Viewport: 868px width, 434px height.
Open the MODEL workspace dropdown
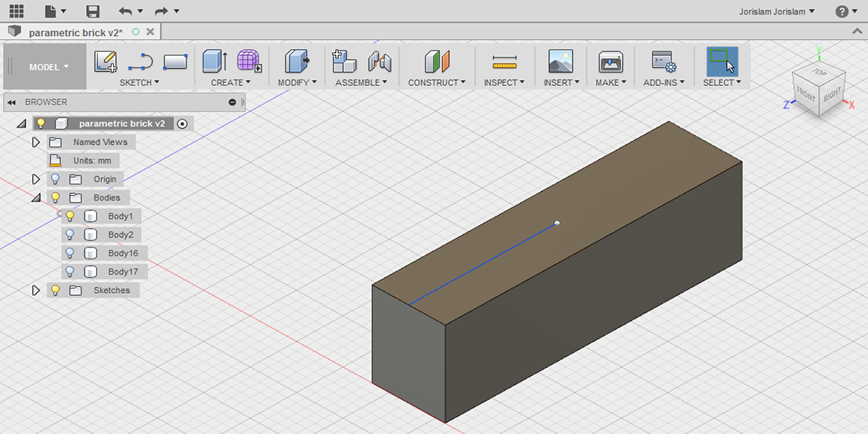pyautogui.click(x=49, y=67)
